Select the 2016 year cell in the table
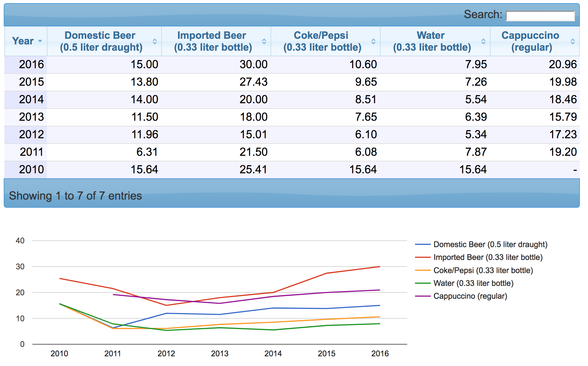Viewport: 588px width, 366px height. [x=26, y=65]
